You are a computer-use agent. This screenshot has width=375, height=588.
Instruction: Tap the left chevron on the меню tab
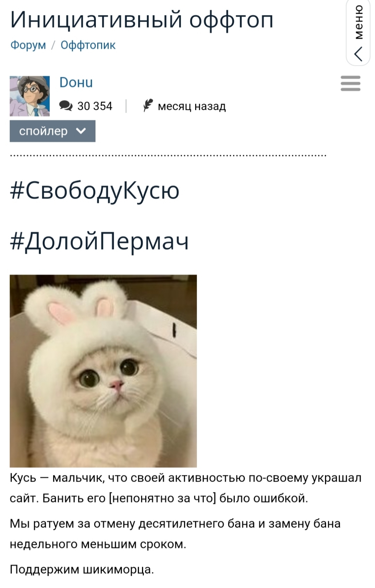click(358, 54)
